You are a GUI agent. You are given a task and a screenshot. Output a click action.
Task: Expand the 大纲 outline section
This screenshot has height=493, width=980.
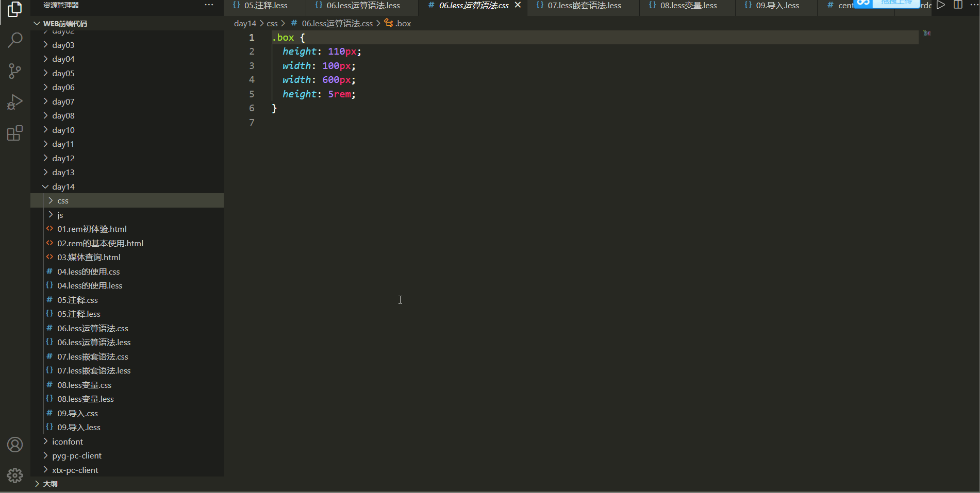[x=127, y=484]
